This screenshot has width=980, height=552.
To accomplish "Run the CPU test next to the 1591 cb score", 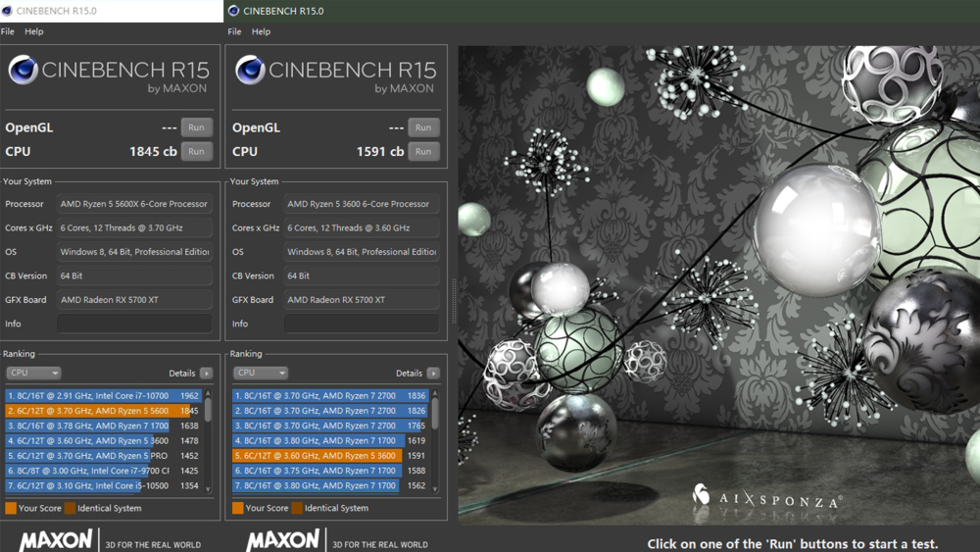I will [x=423, y=152].
